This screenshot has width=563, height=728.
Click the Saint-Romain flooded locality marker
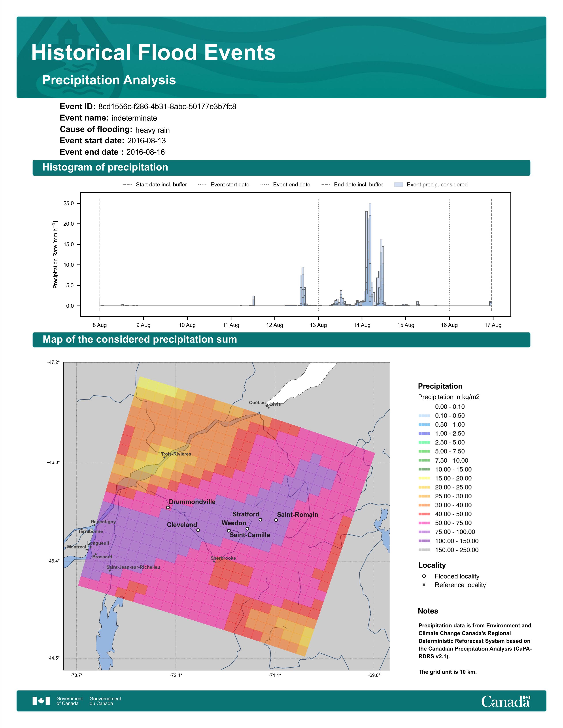[x=276, y=520]
